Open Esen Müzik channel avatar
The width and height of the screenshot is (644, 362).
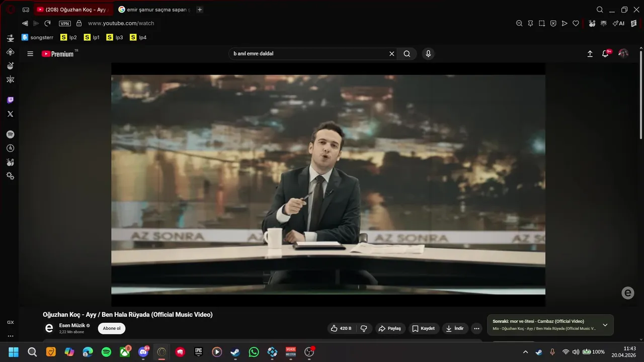(x=49, y=328)
